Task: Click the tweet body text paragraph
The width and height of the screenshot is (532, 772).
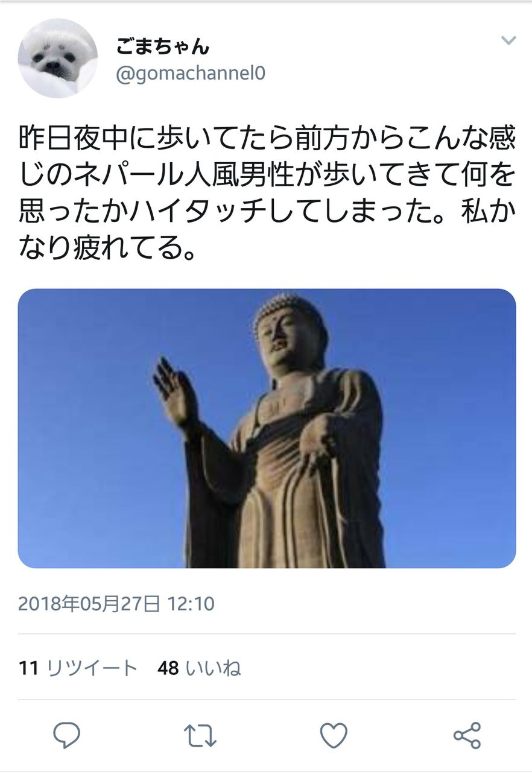Action: 267,192
